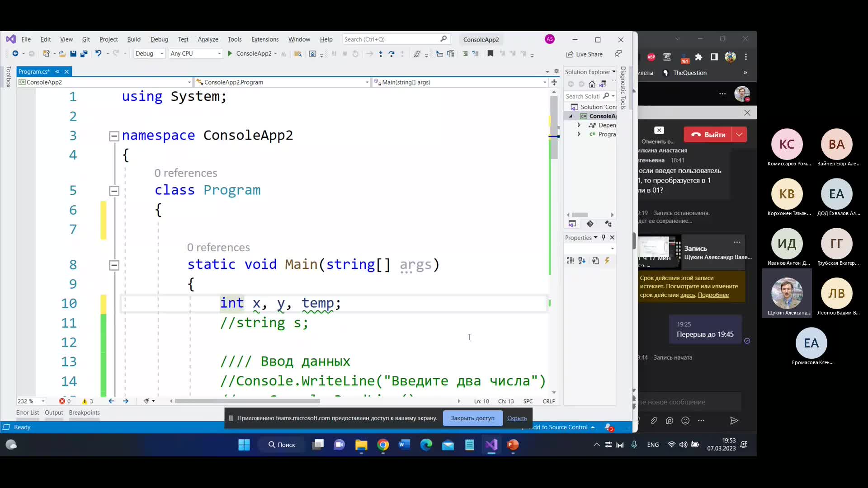Collapse the namespace ConsoleApp2 code block

[x=114, y=136]
